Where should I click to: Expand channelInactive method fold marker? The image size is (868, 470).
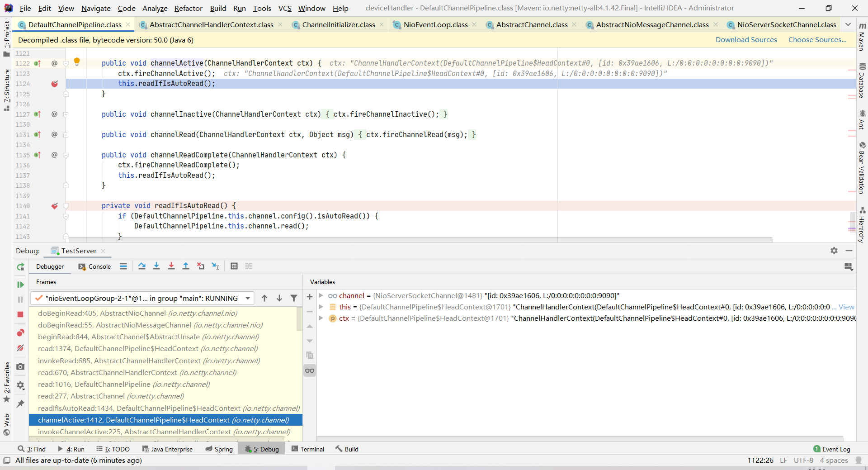pyautogui.click(x=66, y=114)
